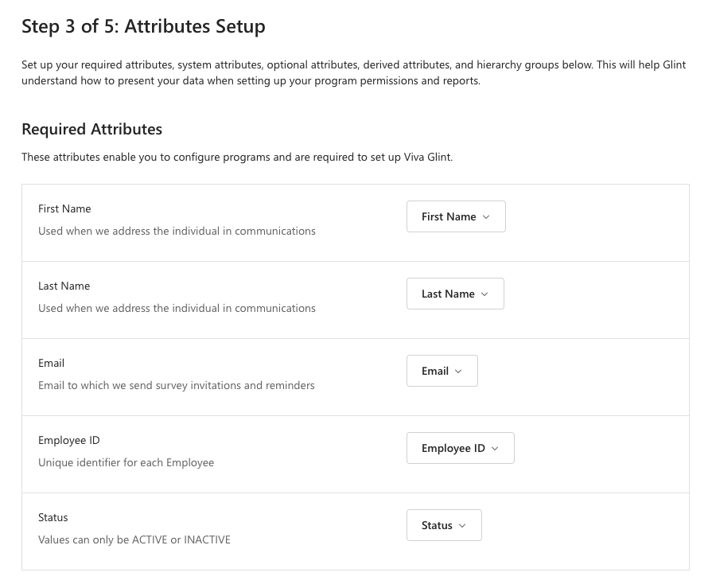Click the Required Attributes section heading
This screenshot has height=588, width=712.
(x=91, y=128)
